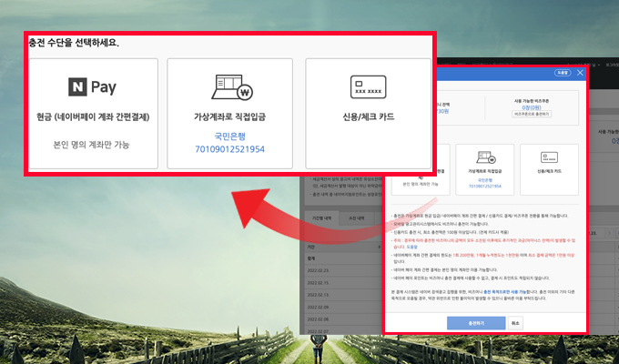Switch to the 소진 내역 tab in the background page
Screen dimensions: 619x364
357,217
